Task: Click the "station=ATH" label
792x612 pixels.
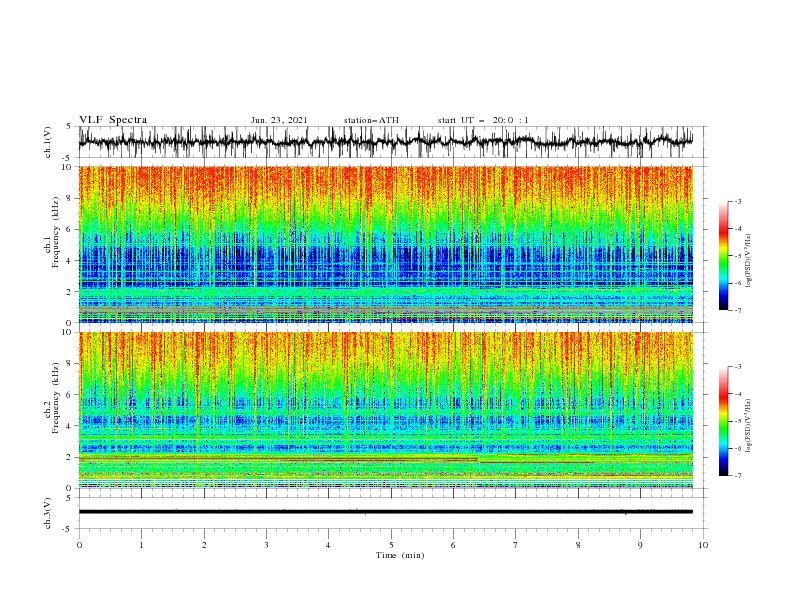Action: pyautogui.click(x=371, y=120)
